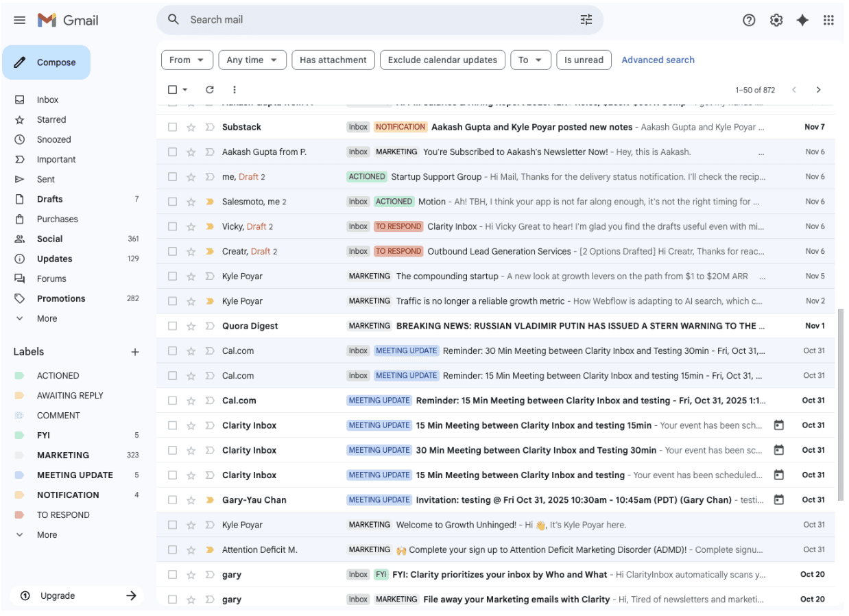Open the yellow NOTIFICATION label
The image size is (849, 616).
pyautogui.click(x=68, y=495)
